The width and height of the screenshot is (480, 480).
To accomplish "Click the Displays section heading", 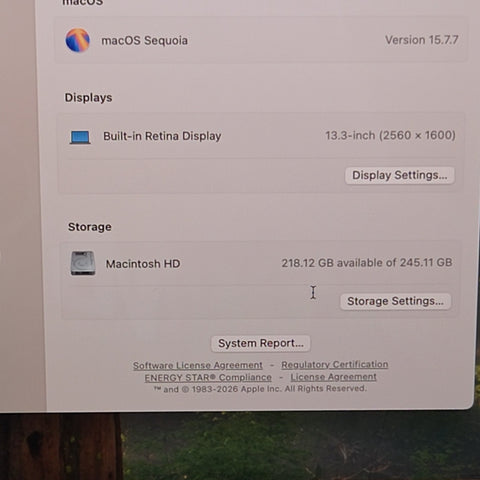I will (88, 98).
